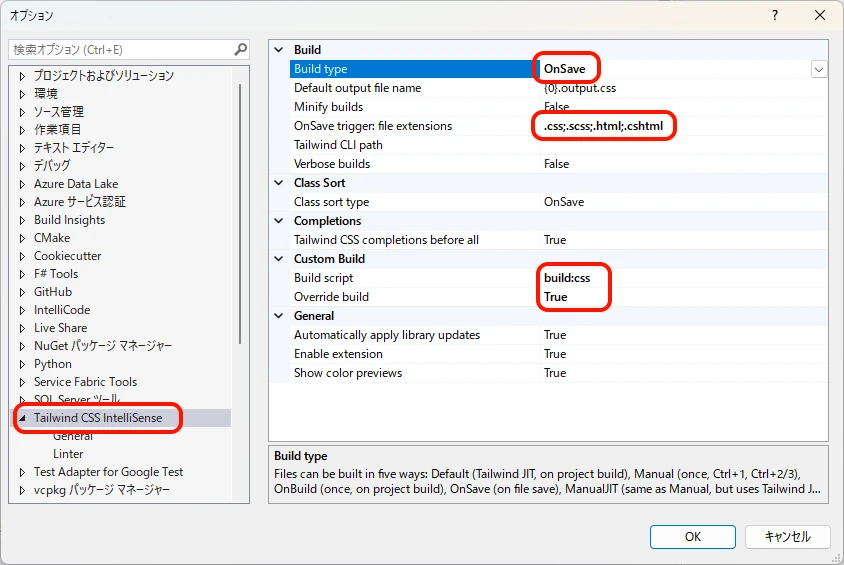
Task: Select the IntelliCode options category
Action: click(62, 310)
